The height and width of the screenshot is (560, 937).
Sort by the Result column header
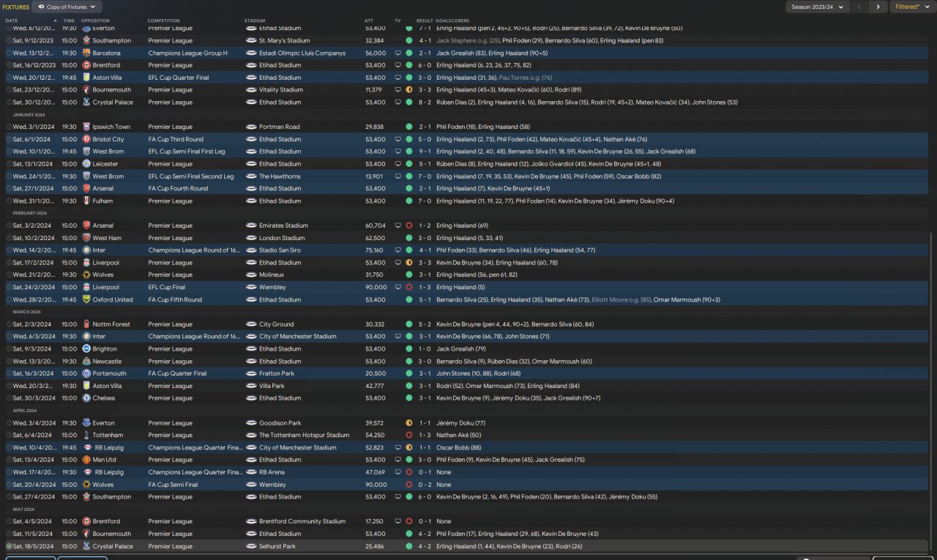[425, 20]
